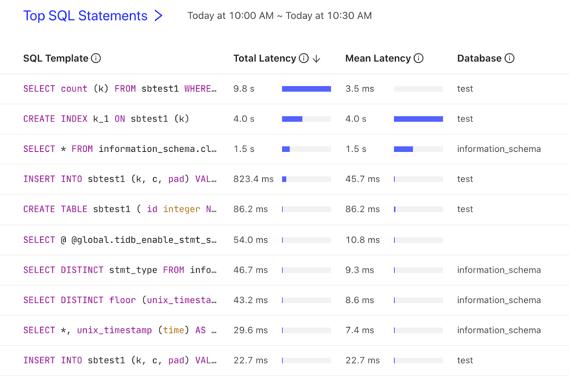The image size is (569, 392).
Task: Sort by the Database column header
Action: click(479, 58)
